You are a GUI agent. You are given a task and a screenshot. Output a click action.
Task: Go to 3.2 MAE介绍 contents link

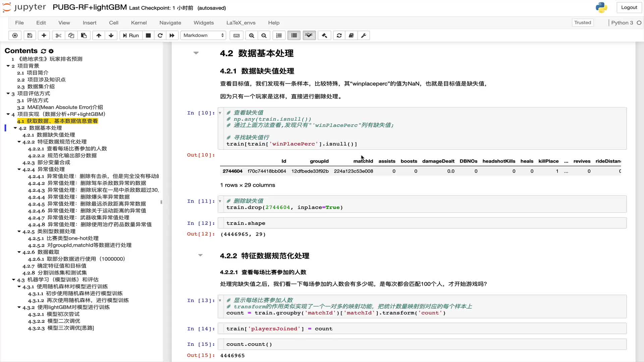(x=60, y=107)
